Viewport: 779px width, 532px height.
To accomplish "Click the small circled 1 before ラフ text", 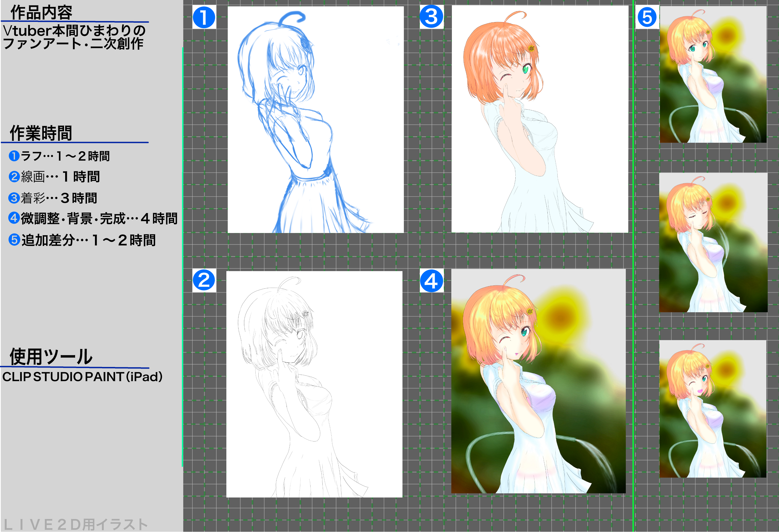I will point(14,156).
